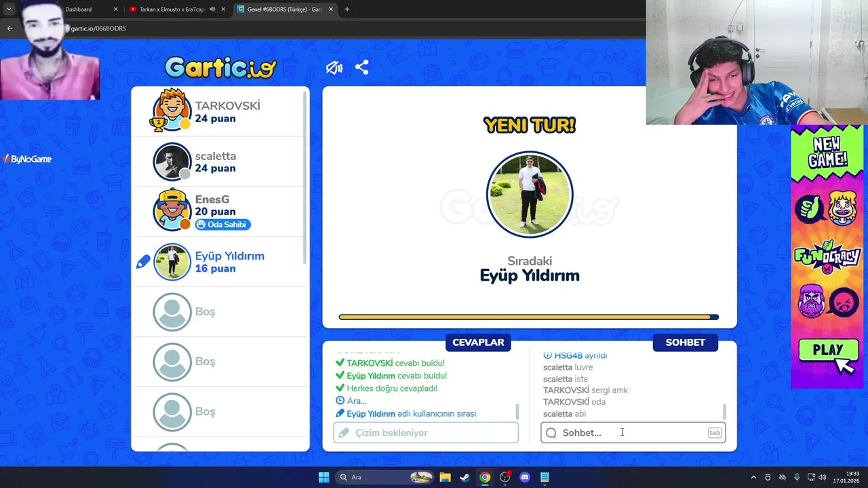
Task: Click Eyüp Yıldırım's avatar in player list
Action: coord(172,262)
